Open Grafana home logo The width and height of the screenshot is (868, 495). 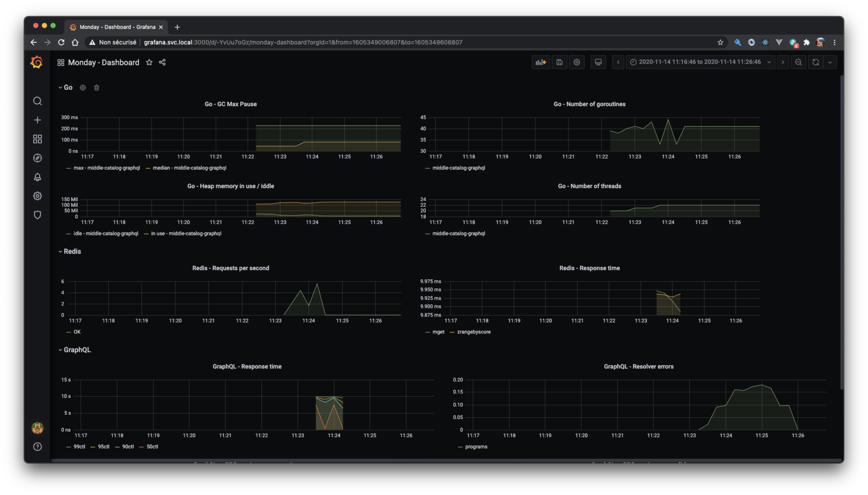[x=37, y=63]
